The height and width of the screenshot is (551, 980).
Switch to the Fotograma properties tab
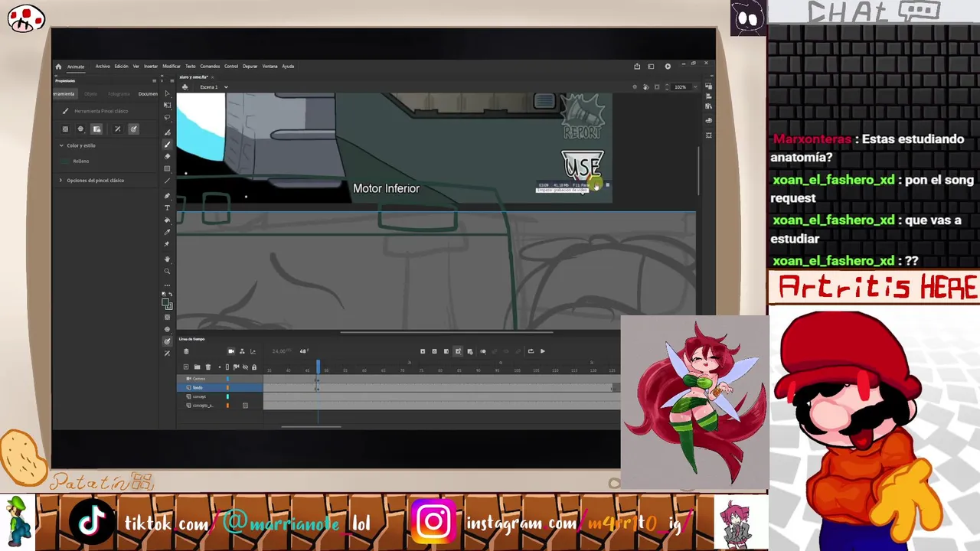(x=119, y=93)
